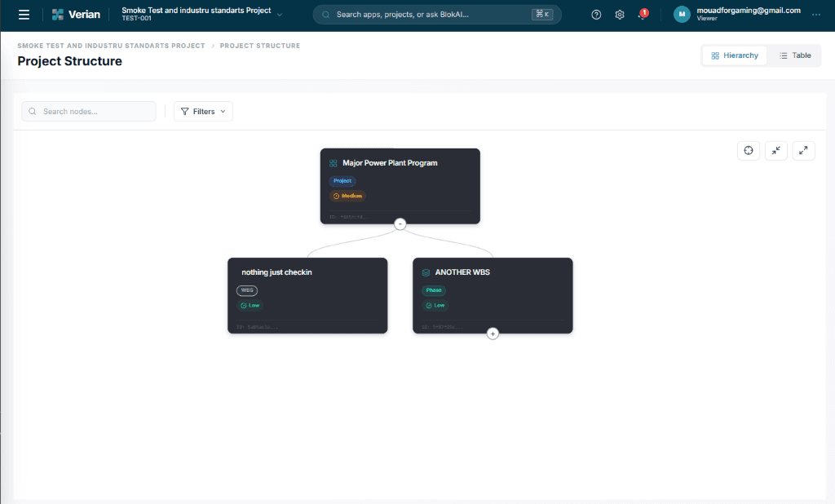The image size is (835, 504).
Task: Open the help question mark icon
Action: [596, 15]
